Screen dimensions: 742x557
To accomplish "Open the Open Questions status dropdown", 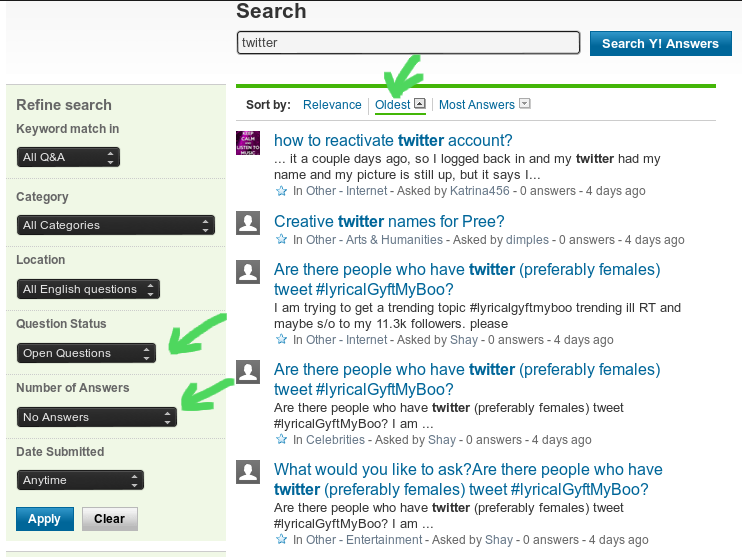I will click(x=86, y=353).
